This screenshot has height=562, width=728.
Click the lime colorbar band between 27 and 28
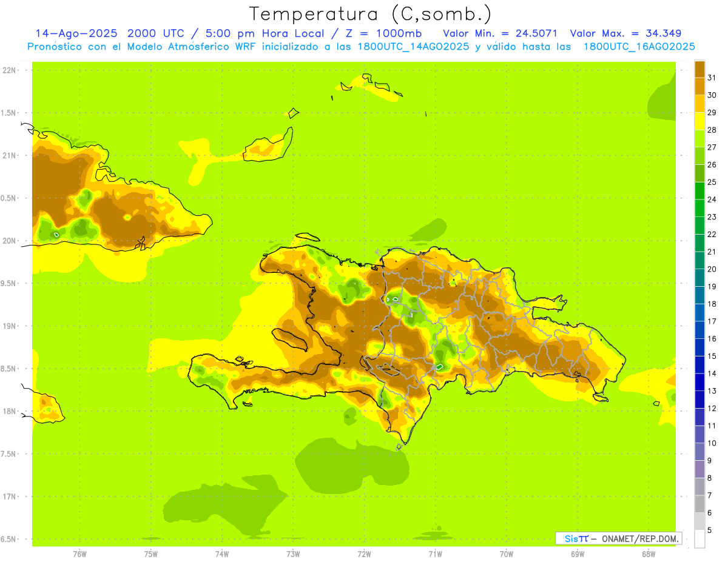(699, 138)
